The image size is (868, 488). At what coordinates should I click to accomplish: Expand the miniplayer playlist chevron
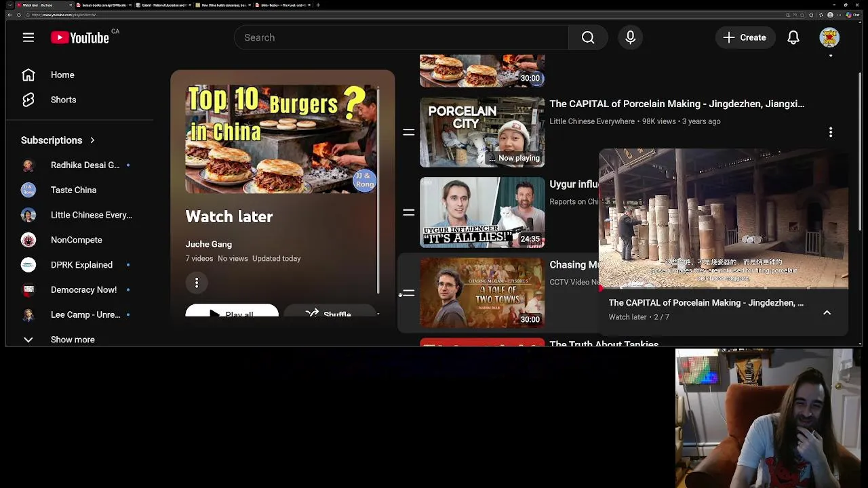coord(827,312)
